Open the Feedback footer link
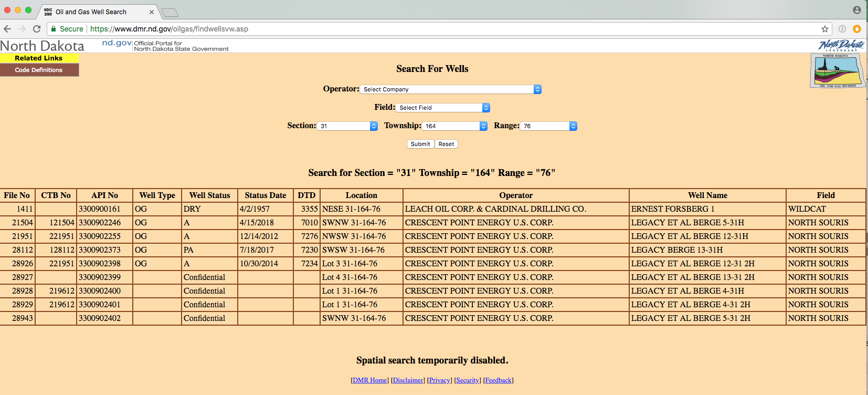Screen dimensions: 868x395 click(499, 380)
